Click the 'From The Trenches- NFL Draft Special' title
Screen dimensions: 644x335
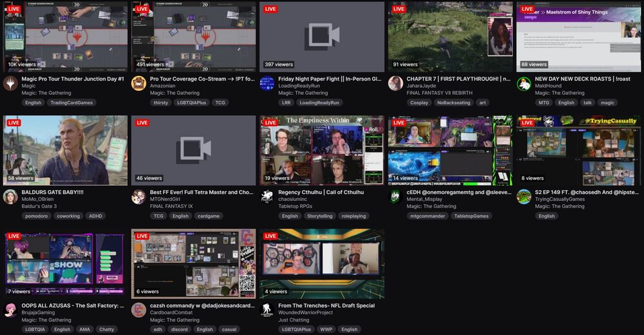[327, 305]
